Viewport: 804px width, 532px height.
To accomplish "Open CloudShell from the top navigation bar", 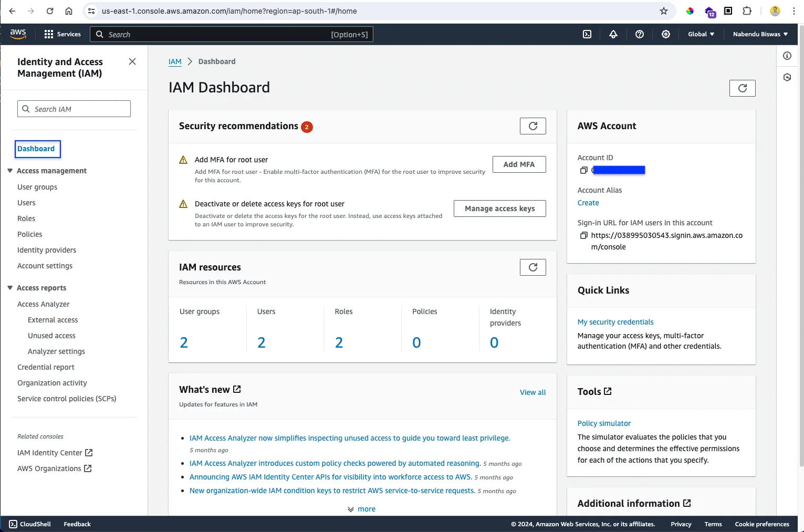I will click(x=587, y=34).
